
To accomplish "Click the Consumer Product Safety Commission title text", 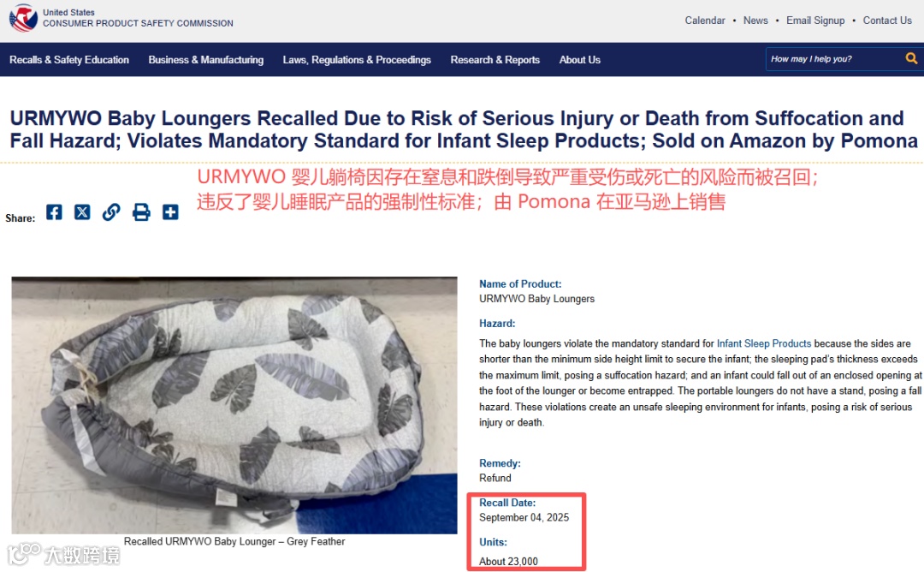I will point(138,23).
